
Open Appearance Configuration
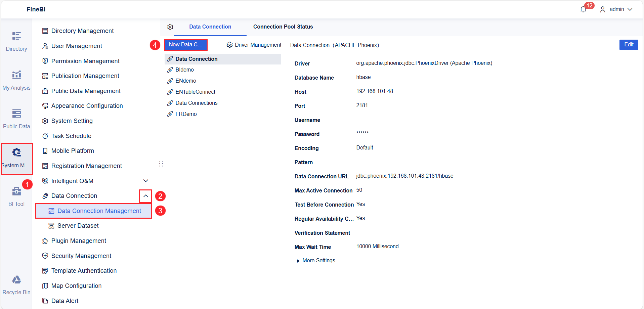[87, 106]
